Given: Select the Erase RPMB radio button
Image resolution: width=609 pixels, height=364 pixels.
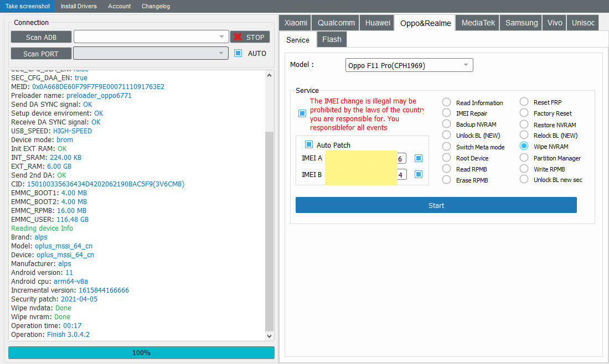Looking at the screenshot, I should coord(446,180).
